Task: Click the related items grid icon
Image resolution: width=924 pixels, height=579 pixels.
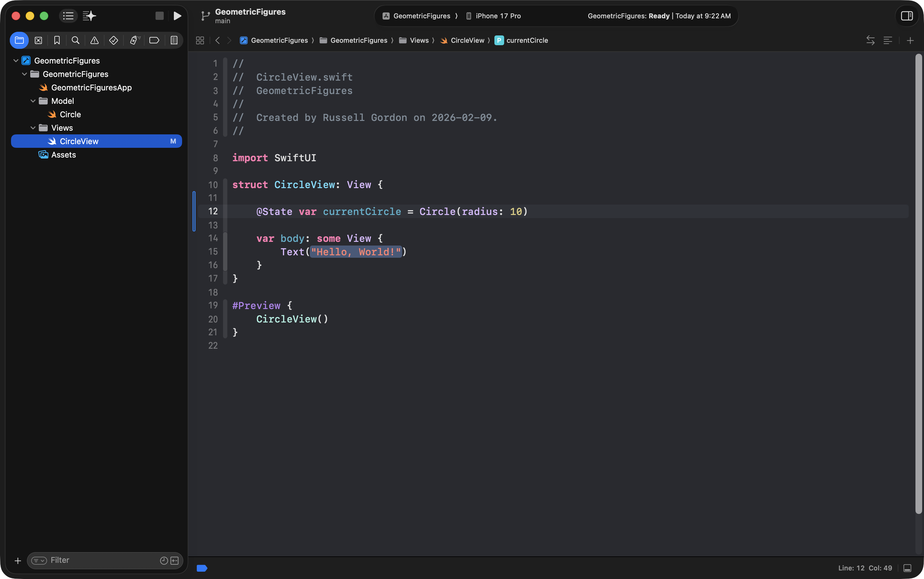Action: [x=200, y=40]
